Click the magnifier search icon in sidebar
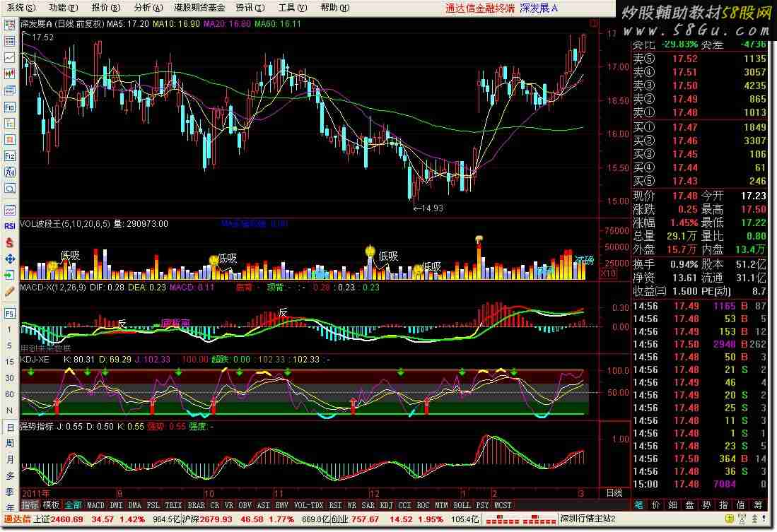The width and height of the screenshot is (777, 532). tap(9, 189)
